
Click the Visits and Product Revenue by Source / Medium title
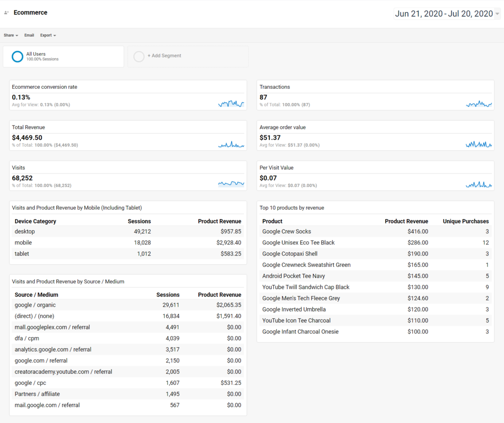point(68,282)
